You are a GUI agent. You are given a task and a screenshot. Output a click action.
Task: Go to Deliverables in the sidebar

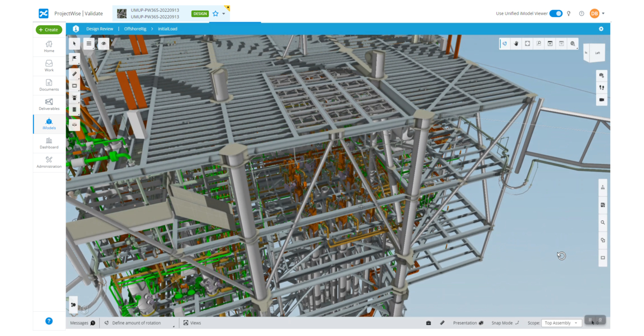(x=49, y=104)
